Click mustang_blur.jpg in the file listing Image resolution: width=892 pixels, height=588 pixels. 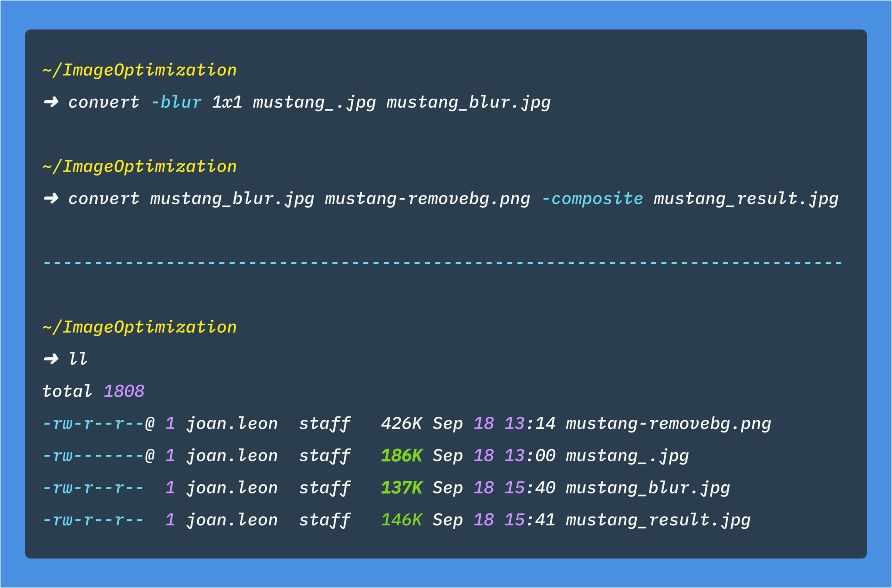click(x=648, y=488)
